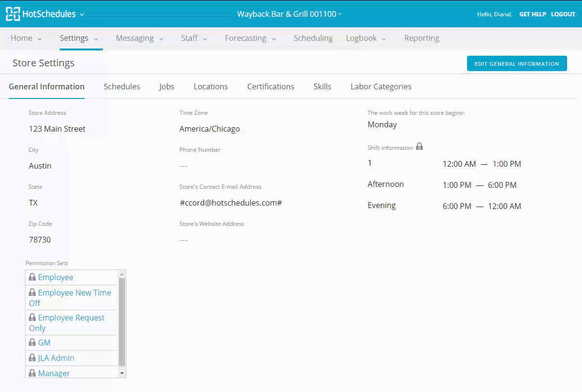Image resolution: width=582 pixels, height=392 pixels.
Task: Switch to the Skills tab
Action: (x=322, y=86)
